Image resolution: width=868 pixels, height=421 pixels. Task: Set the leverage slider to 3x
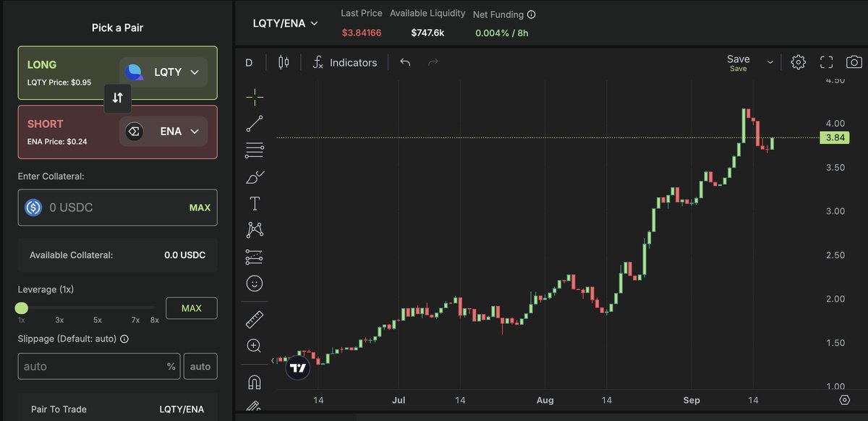click(x=59, y=320)
